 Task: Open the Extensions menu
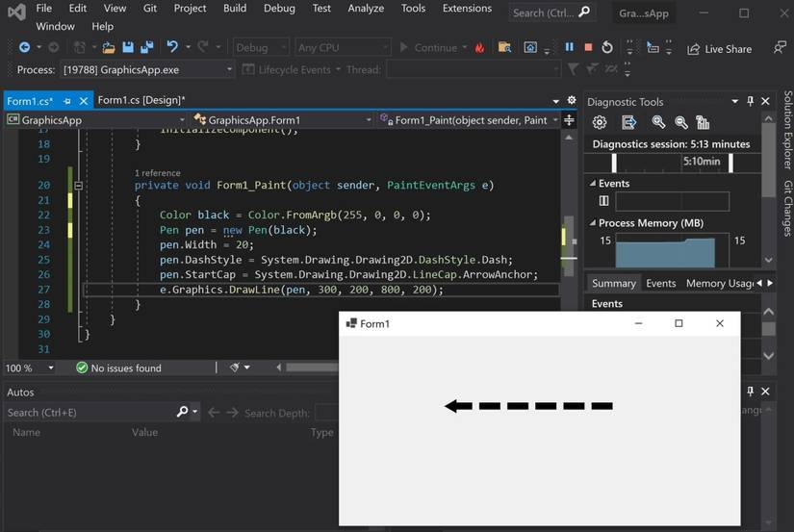coord(467,8)
